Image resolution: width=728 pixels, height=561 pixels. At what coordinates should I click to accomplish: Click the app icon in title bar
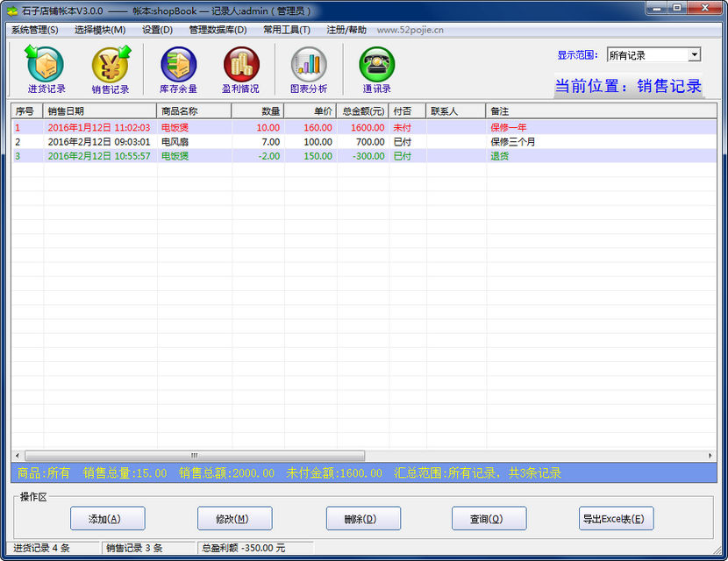click(12, 11)
